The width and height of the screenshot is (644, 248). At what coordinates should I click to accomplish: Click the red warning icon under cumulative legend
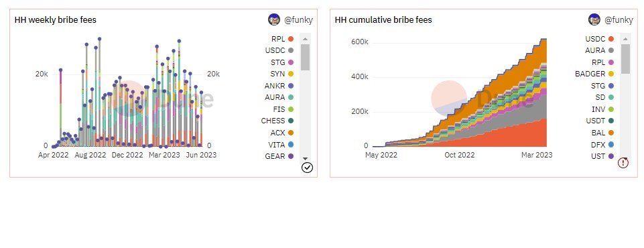click(x=623, y=163)
